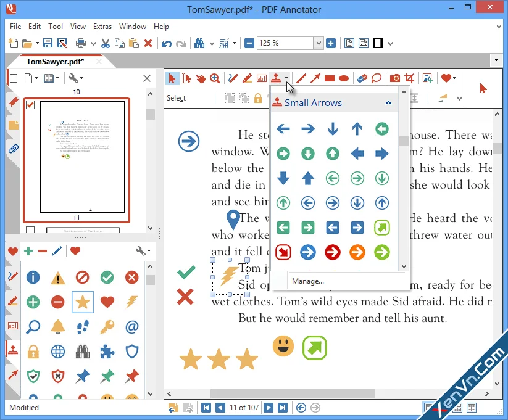Viewport: 508px width, 420px height.
Task: Collapse the Small Arrows stamp group
Action: coord(388,103)
